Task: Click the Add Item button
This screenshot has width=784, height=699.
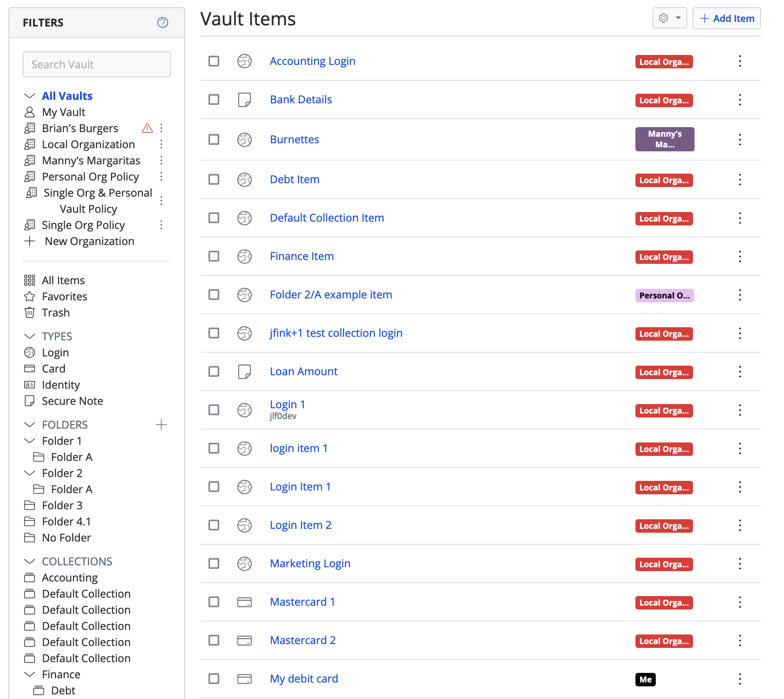Action: click(726, 18)
